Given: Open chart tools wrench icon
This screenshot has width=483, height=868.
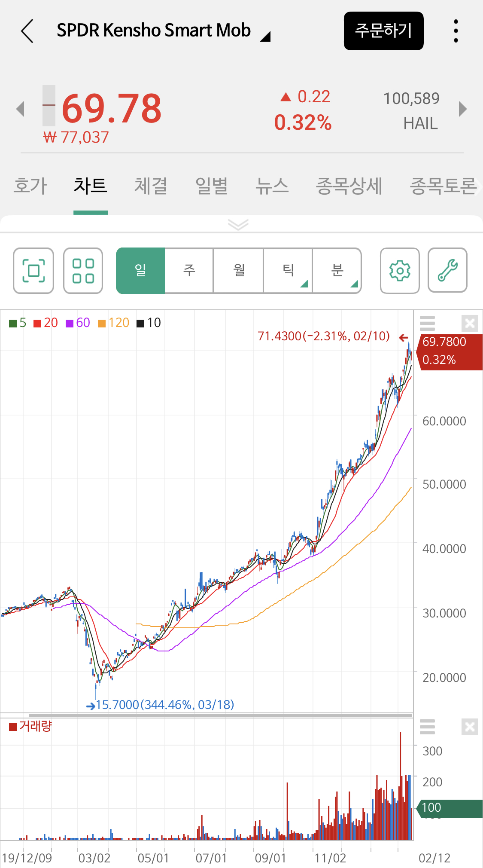Looking at the screenshot, I should click(x=447, y=271).
